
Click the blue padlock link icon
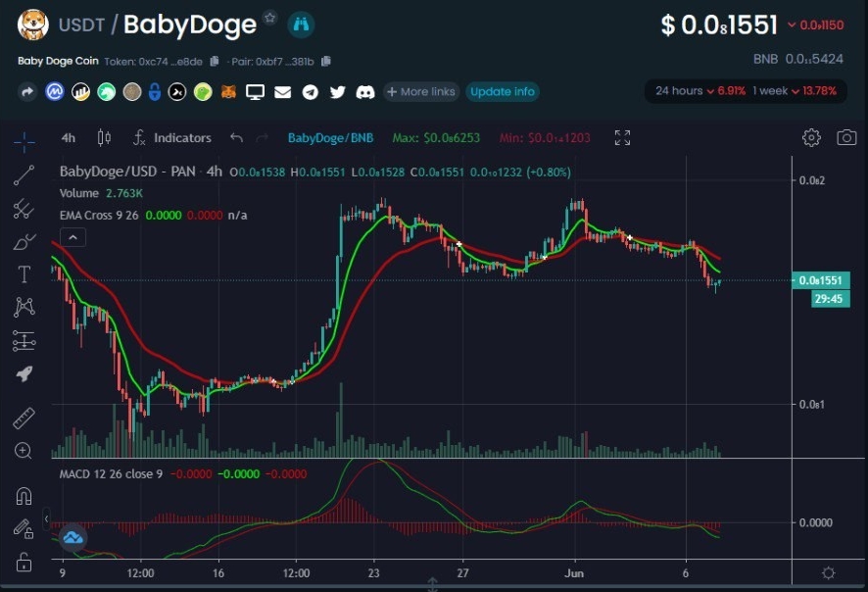coord(155,92)
